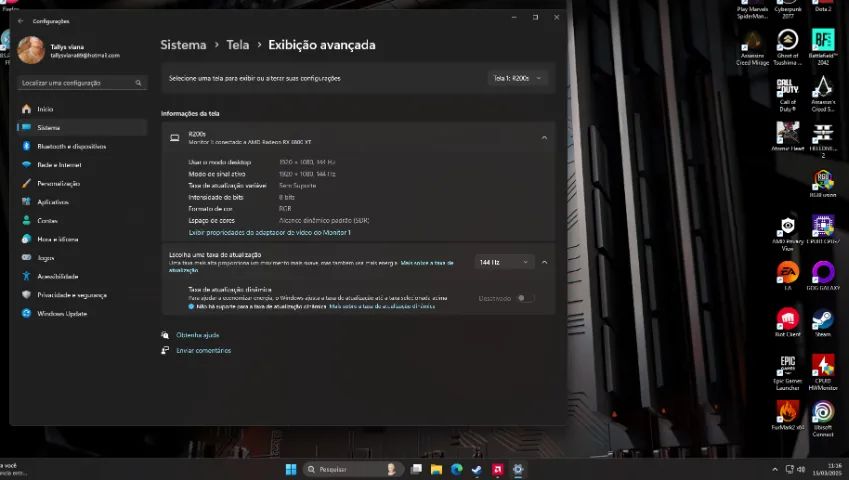Screen dimensions: 849x480
Task: Click the Obtenha ajuda link
Action: 198,335
